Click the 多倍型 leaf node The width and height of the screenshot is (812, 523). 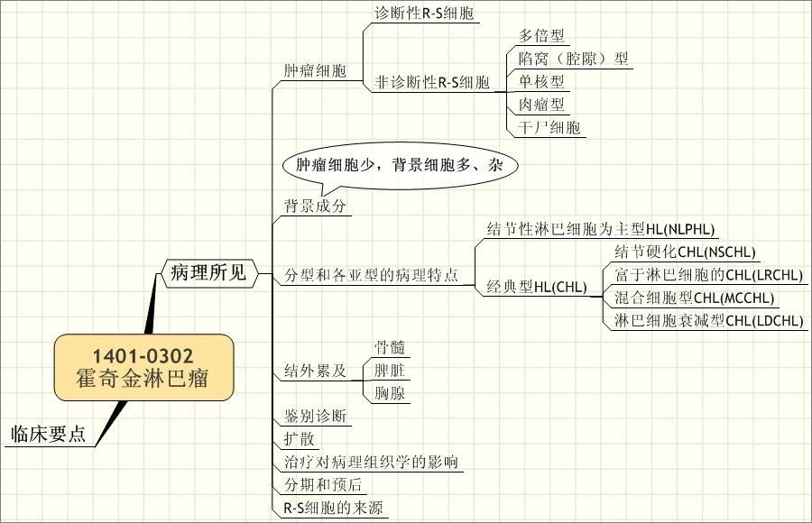pos(541,36)
